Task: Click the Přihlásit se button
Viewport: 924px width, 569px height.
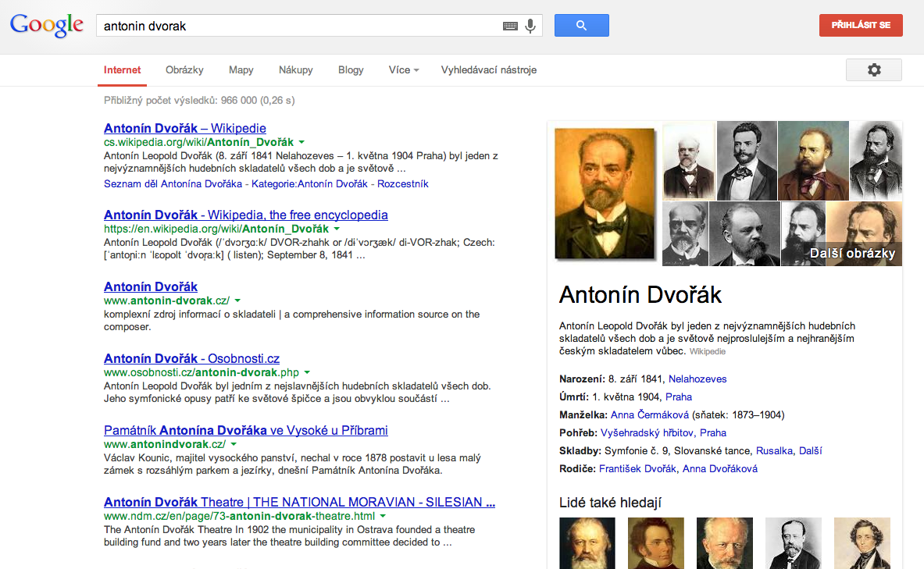Action: click(861, 25)
